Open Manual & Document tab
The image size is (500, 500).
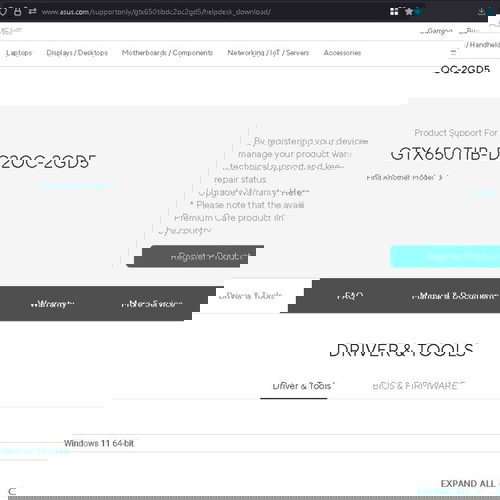[x=455, y=296]
